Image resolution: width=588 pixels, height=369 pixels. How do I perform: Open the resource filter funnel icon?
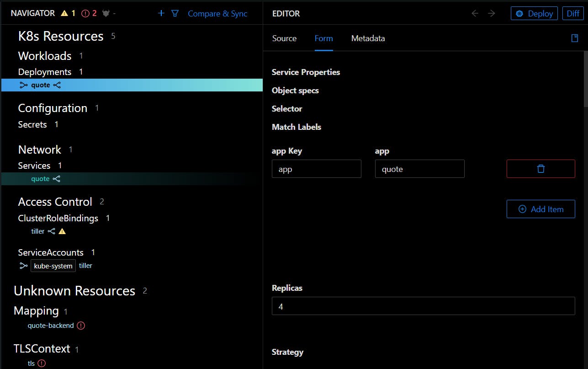175,13
